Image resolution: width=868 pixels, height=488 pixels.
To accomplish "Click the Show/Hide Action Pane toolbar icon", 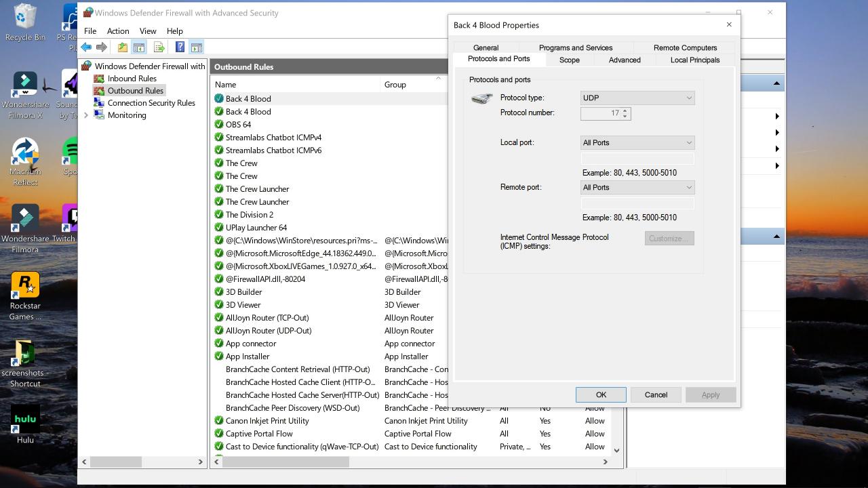I will 196,47.
